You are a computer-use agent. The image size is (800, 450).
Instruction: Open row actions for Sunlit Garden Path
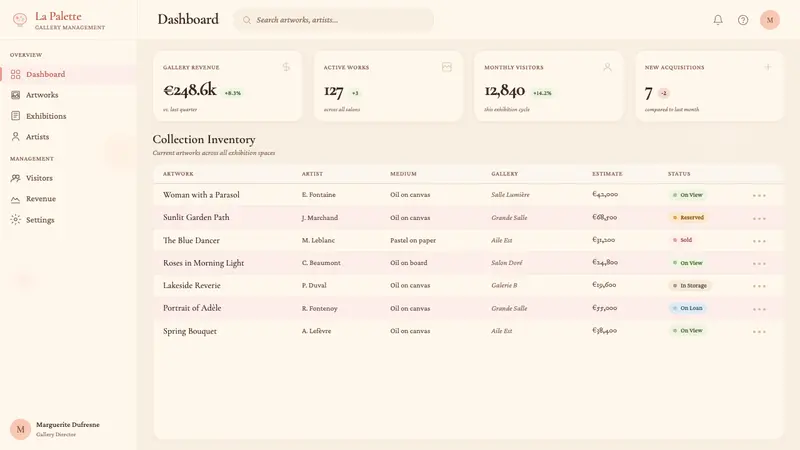[x=759, y=218]
